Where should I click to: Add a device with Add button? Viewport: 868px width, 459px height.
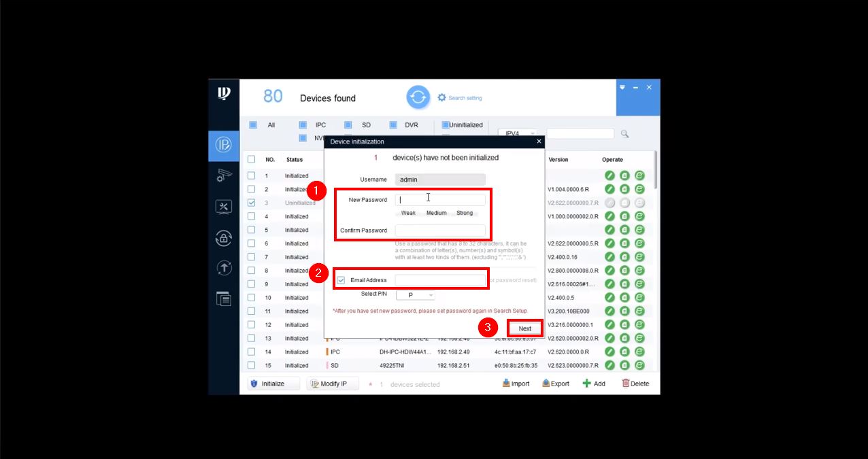pyautogui.click(x=594, y=384)
